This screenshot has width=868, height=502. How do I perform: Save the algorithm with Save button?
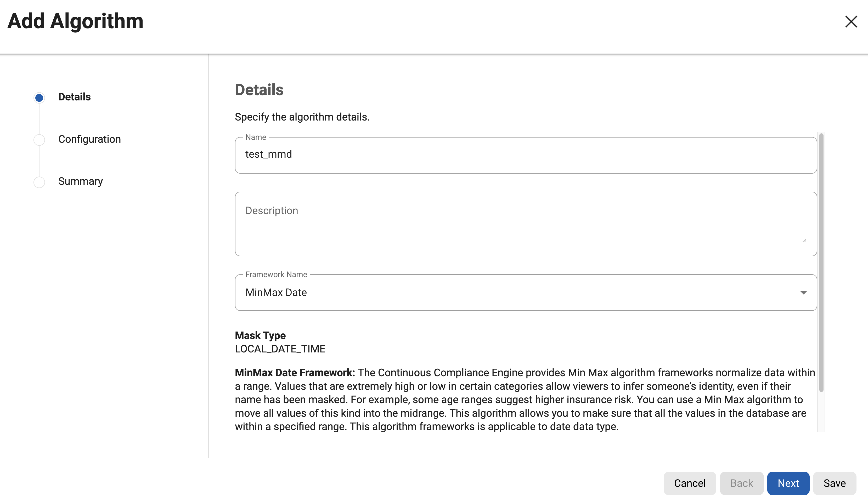click(834, 483)
